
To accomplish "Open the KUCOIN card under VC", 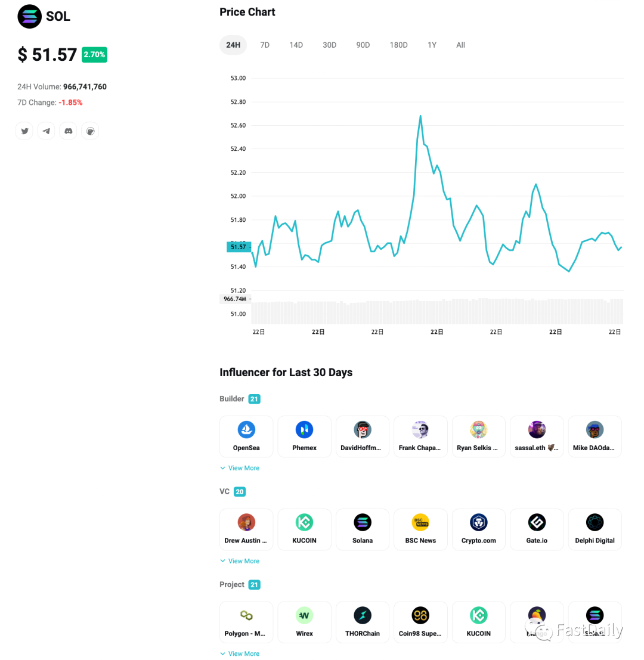I will click(304, 529).
